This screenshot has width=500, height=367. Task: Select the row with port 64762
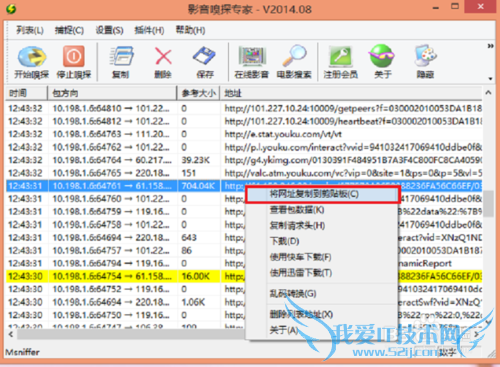tap(244, 147)
